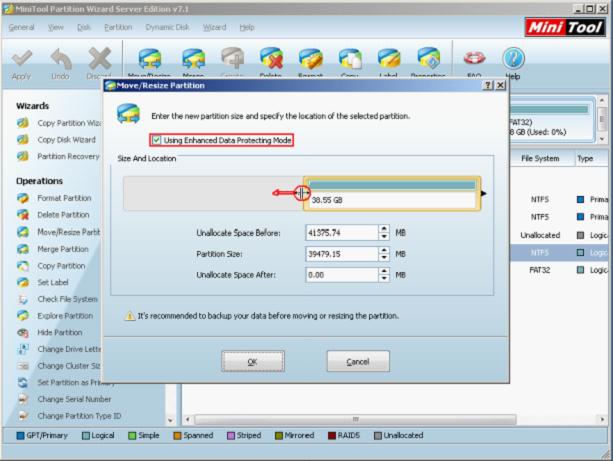613x461 pixels.
Task: Decrease Unallocate Space Before value
Action: point(384,236)
